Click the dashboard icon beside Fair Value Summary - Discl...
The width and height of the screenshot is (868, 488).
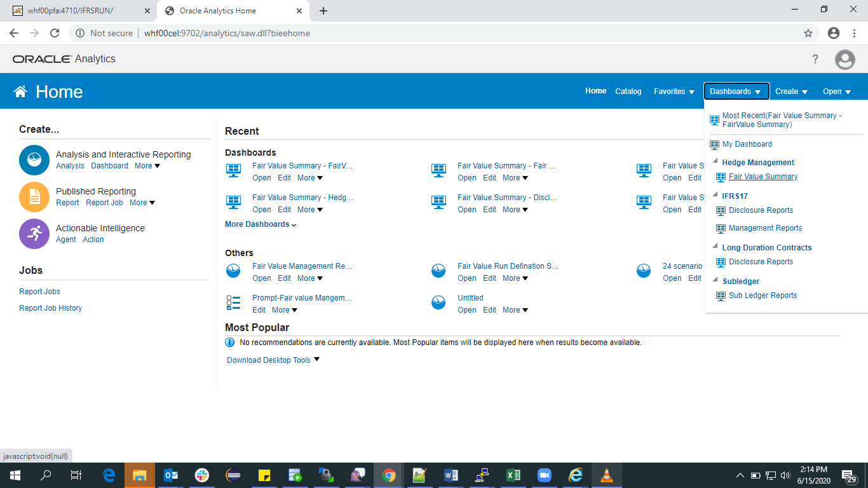pos(438,202)
